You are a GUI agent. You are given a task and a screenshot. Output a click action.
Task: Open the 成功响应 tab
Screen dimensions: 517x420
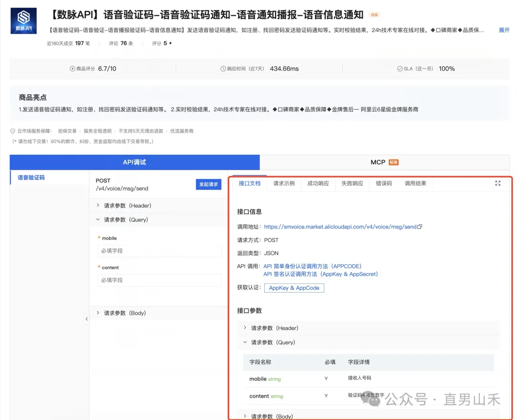coord(318,183)
